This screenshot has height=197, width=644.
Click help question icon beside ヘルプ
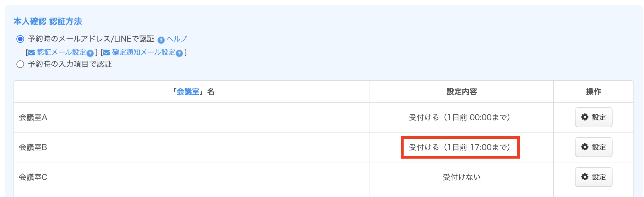pos(161,40)
